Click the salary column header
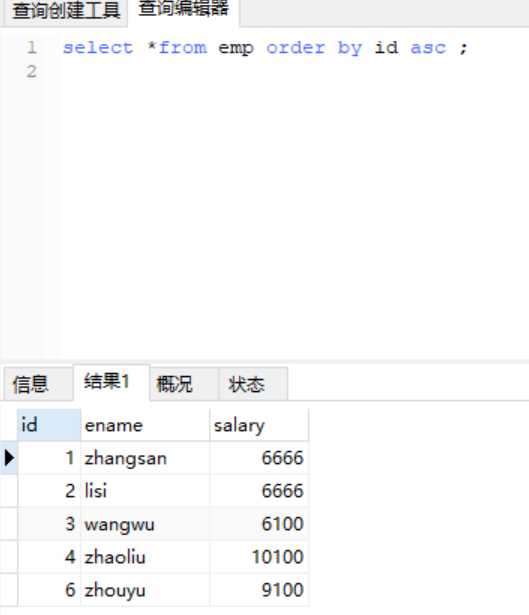The image size is (529, 615). tap(259, 425)
